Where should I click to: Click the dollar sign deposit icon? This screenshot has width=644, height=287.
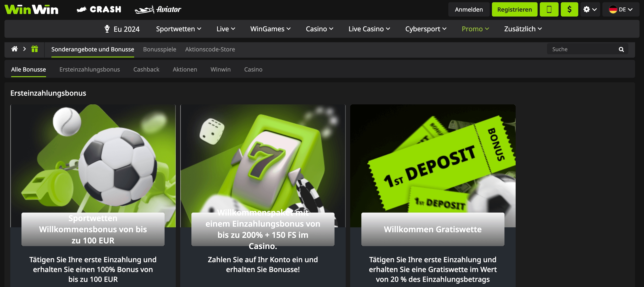click(569, 10)
